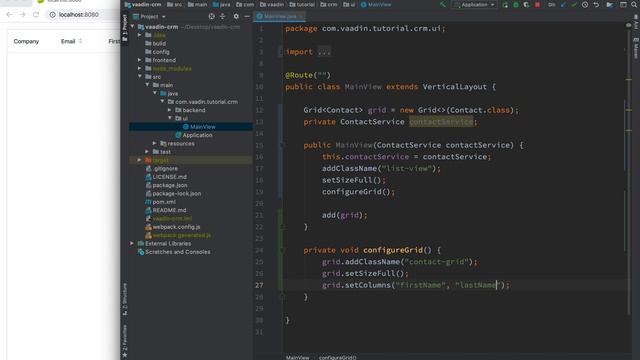
Task: Click the browser Reload icon
Action: (x=36, y=14)
